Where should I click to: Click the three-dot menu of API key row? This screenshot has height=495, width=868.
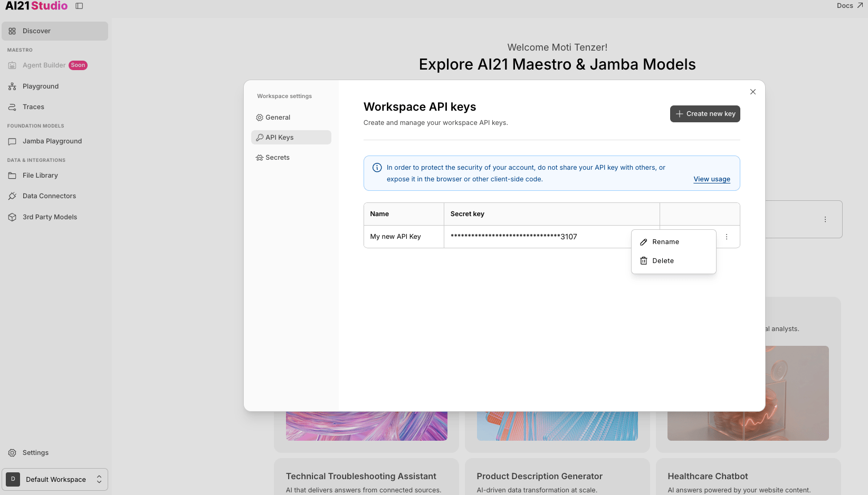click(727, 237)
